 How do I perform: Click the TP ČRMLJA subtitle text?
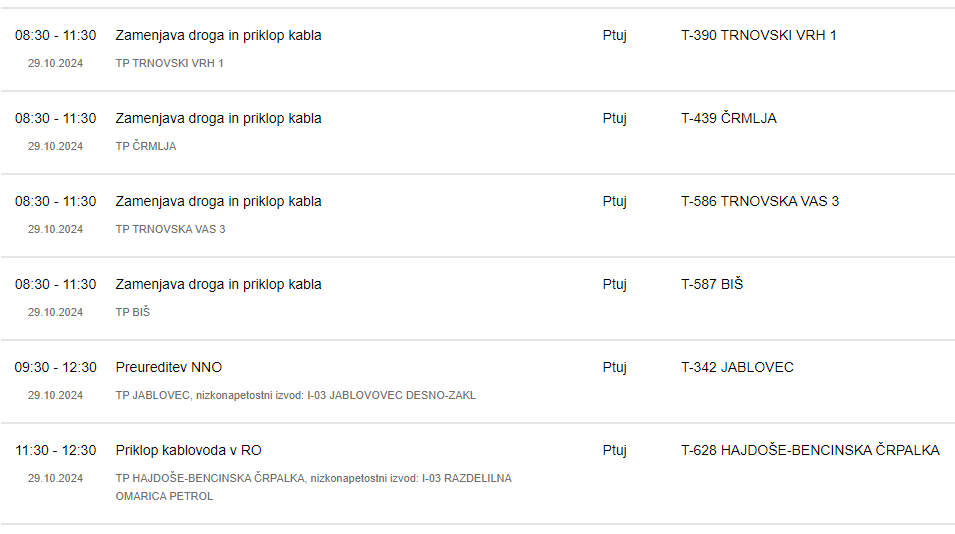146,146
